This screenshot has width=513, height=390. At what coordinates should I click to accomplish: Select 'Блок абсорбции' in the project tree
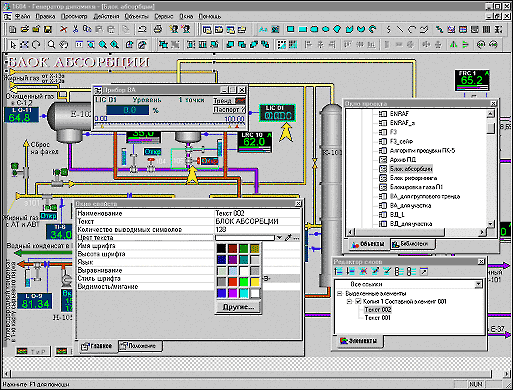tap(411, 169)
